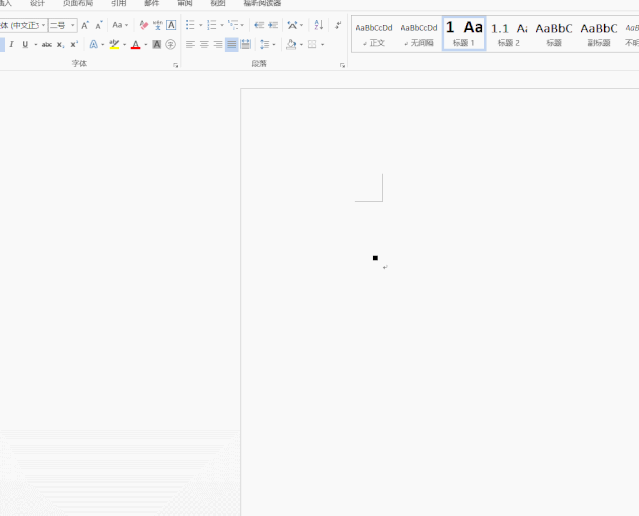Decrease paragraph indent
The image size is (639, 516).
[x=259, y=25]
